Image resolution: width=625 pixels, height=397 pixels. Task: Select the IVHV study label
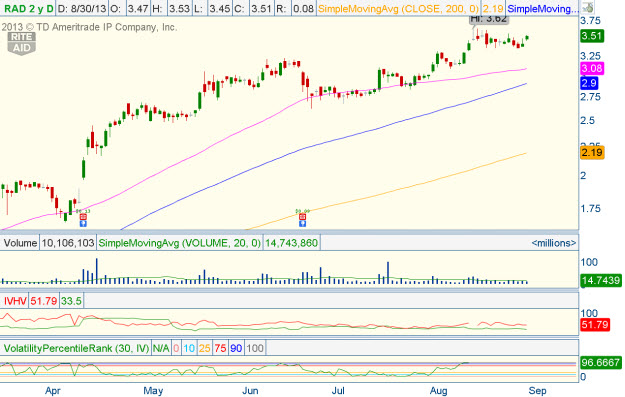pos(15,301)
